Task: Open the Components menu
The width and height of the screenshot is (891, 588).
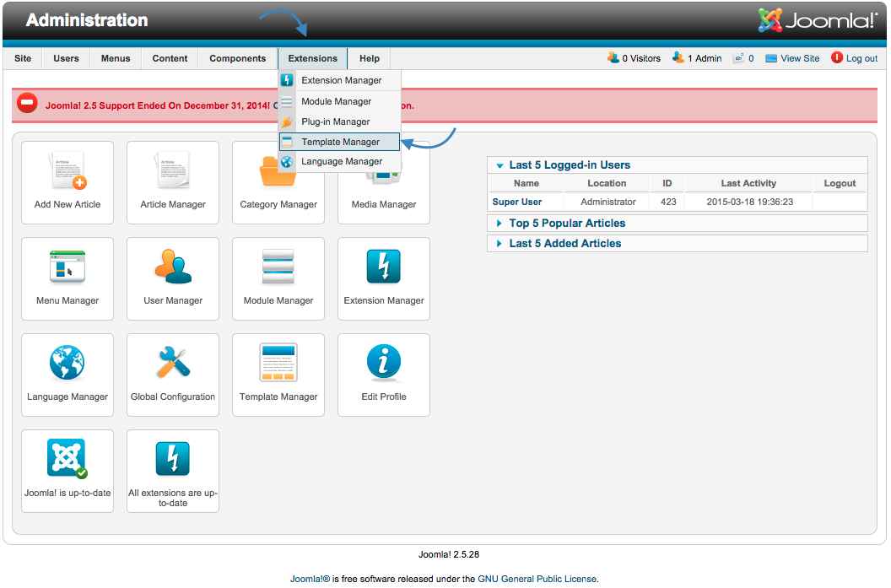Action: 238,58
